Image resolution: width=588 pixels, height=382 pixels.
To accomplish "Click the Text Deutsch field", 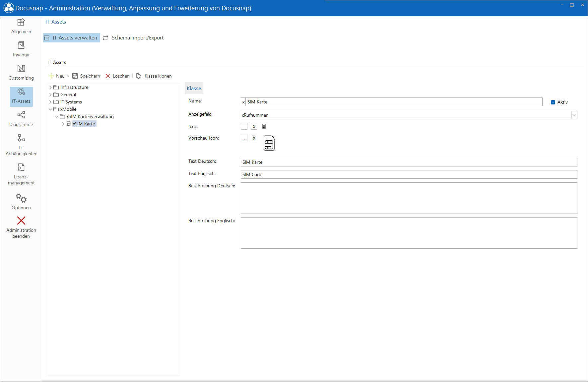I will pyautogui.click(x=409, y=162).
